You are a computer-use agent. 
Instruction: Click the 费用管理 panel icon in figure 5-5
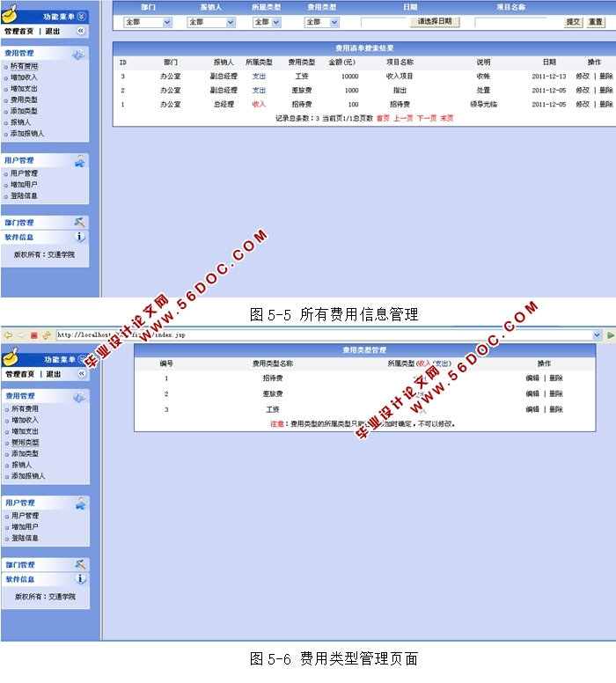79,54
